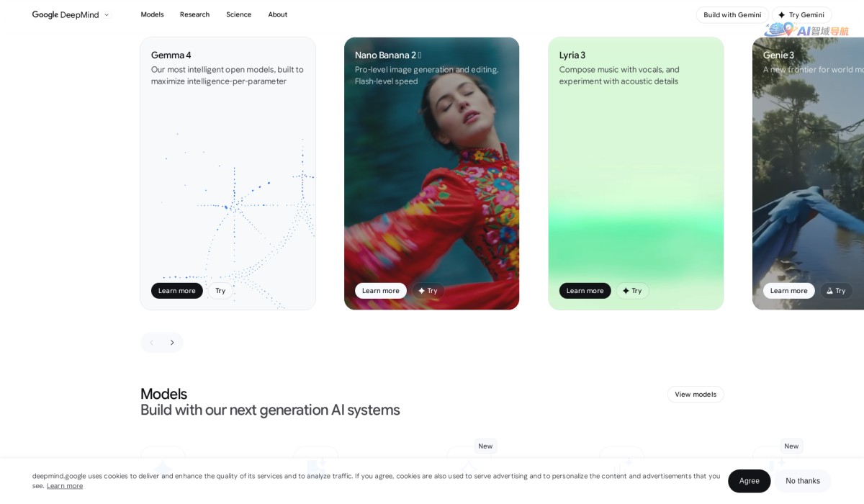The width and height of the screenshot is (864, 504).
Task: Try Gemma 4 model
Action: (220, 291)
